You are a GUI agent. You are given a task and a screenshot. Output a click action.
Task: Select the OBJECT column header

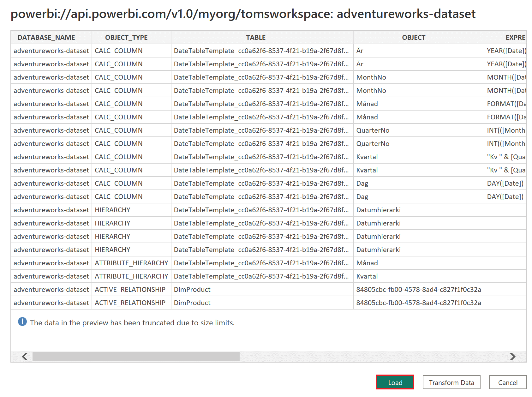414,37
